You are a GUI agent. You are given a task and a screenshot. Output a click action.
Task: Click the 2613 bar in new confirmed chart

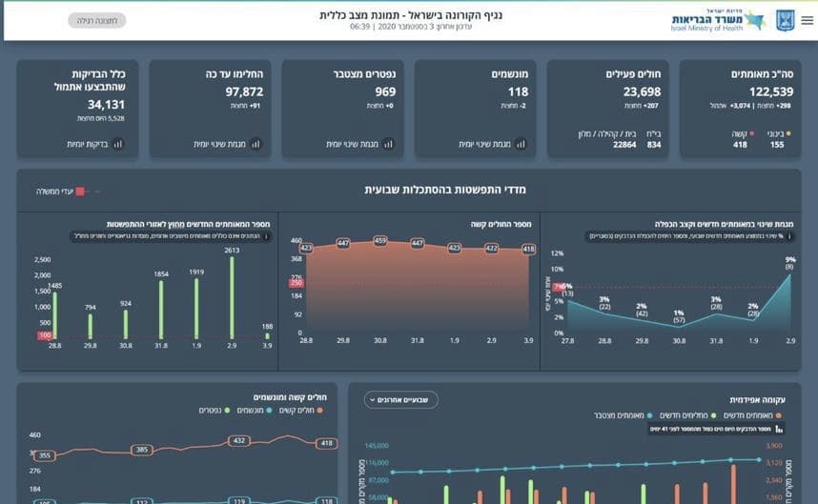(x=233, y=298)
